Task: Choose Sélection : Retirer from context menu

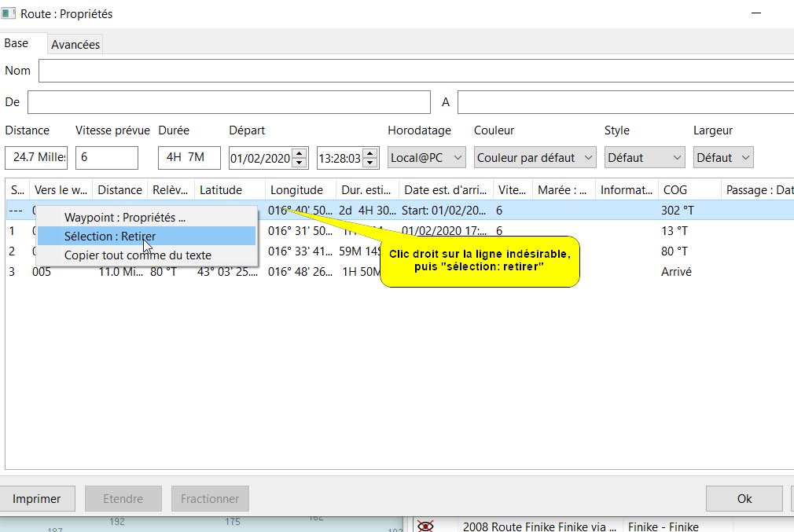Action: [110, 237]
